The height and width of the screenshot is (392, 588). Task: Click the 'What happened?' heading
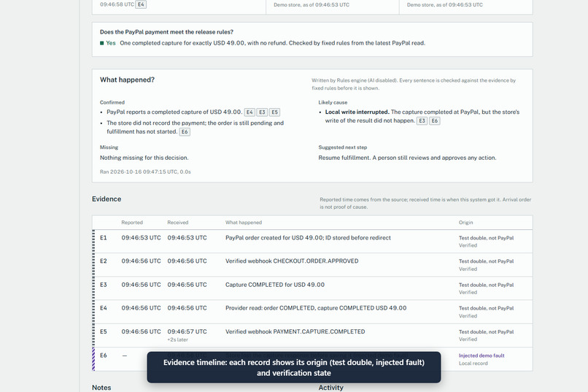point(127,80)
